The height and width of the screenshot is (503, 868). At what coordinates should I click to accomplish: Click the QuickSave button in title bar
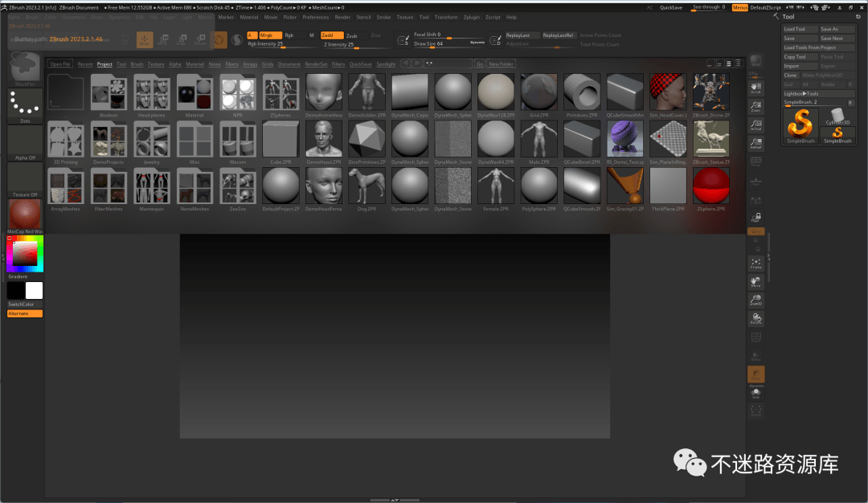(671, 8)
